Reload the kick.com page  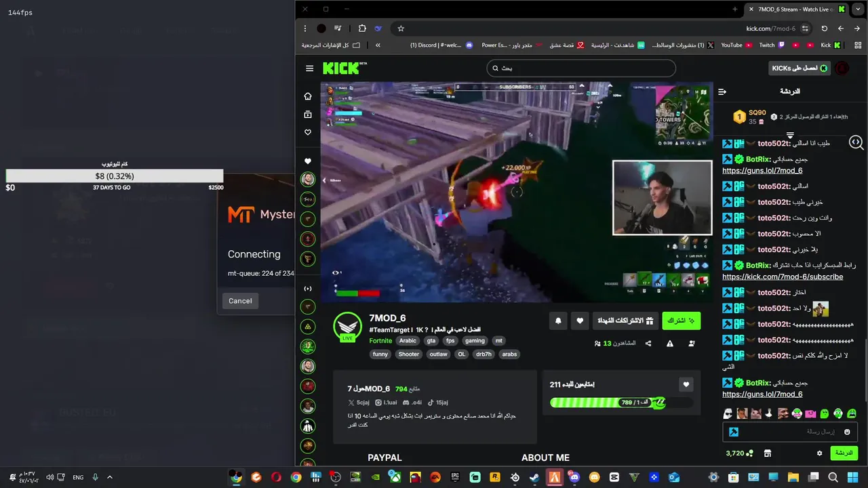coord(825,28)
